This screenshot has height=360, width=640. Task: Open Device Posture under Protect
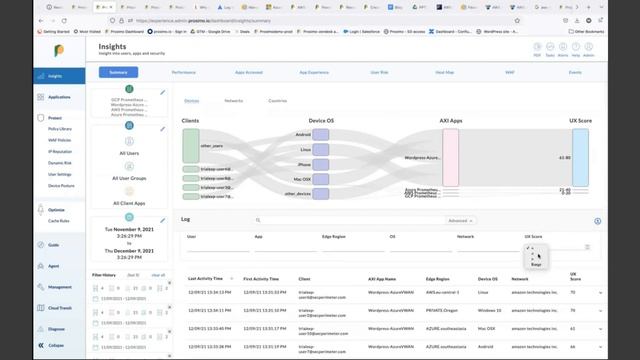coord(61,186)
